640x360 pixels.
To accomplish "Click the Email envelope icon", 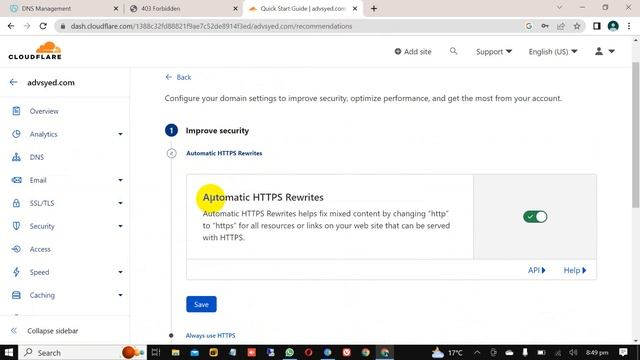I will click(16, 180).
